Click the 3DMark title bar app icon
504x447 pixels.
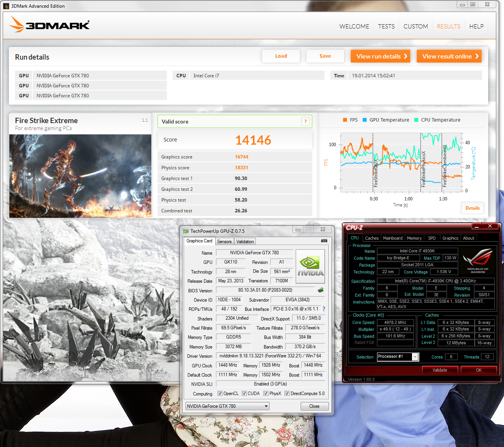[x=6, y=6]
